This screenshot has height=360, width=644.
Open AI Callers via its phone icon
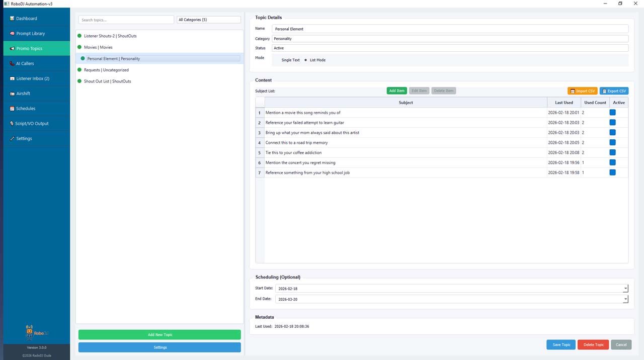[12, 64]
